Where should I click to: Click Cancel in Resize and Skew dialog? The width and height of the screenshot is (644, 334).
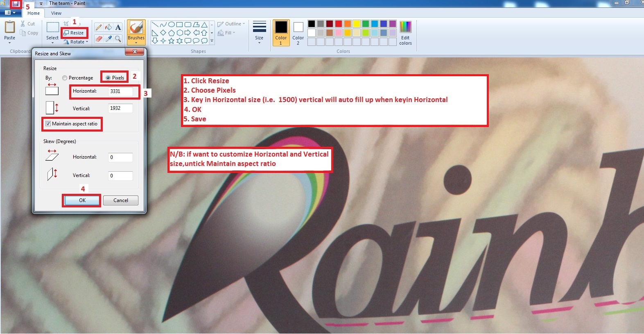[120, 200]
